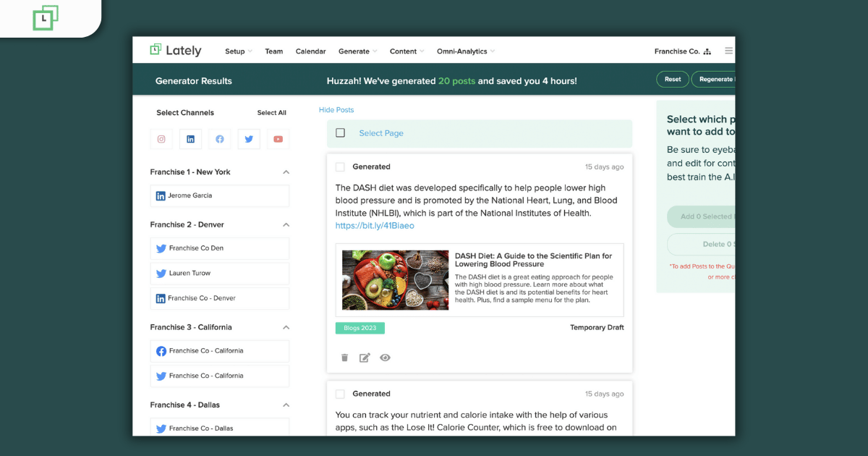Click Twitter icon beside Lauren Turow

(161, 274)
